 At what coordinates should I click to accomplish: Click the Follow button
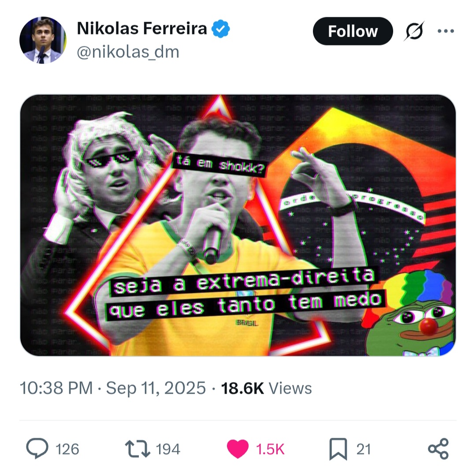point(353,31)
